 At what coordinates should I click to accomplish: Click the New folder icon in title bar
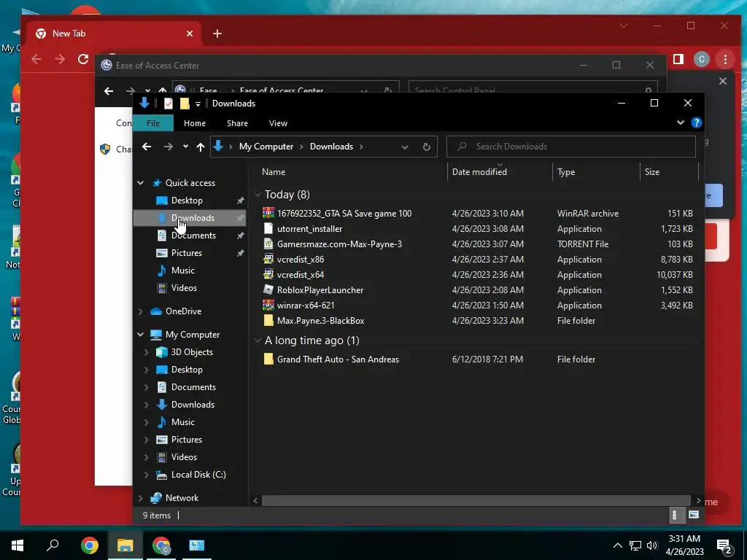(185, 104)
